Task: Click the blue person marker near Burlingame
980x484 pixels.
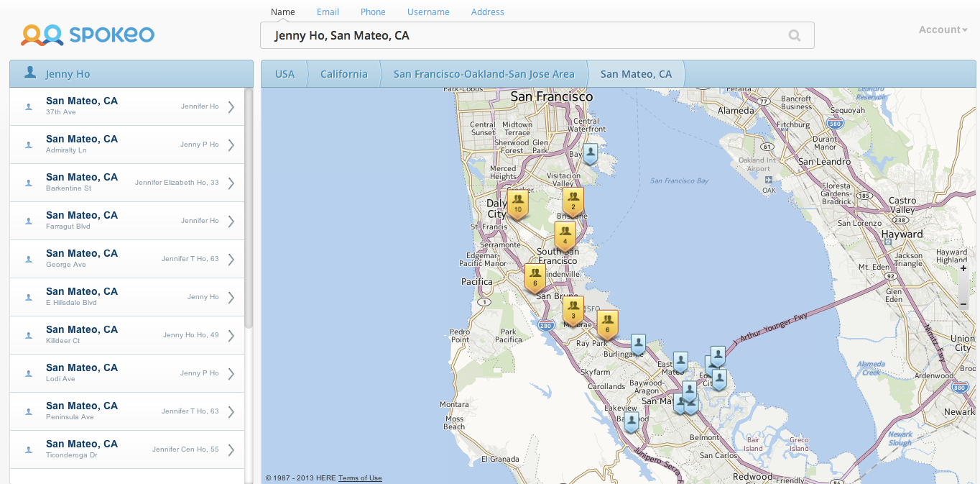Action: tap(638, 343)
